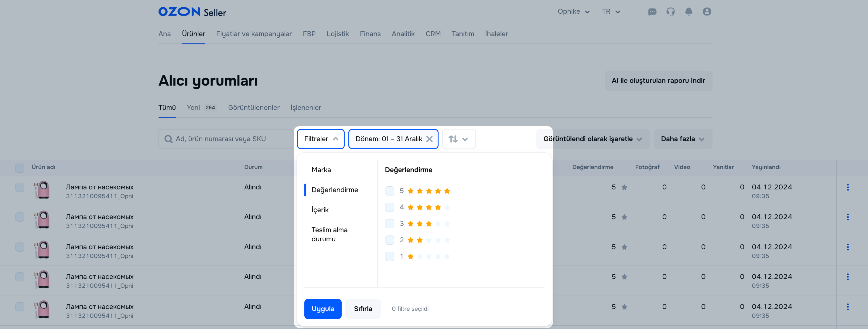Collapse the Filtreler dropdown
The height and width of the screenshot is (329, 868).
tap(320, 139)
